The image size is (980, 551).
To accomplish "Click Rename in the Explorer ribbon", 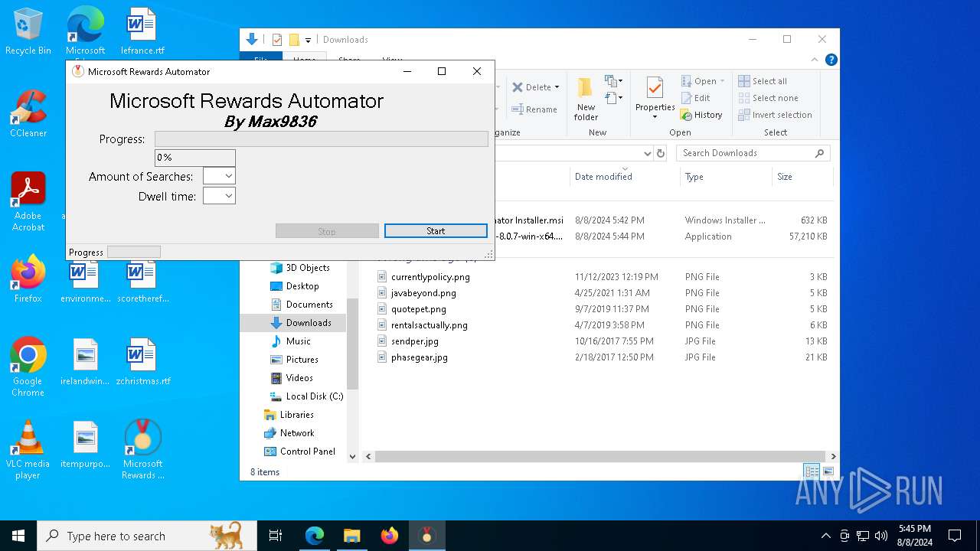I will point(534,109).
